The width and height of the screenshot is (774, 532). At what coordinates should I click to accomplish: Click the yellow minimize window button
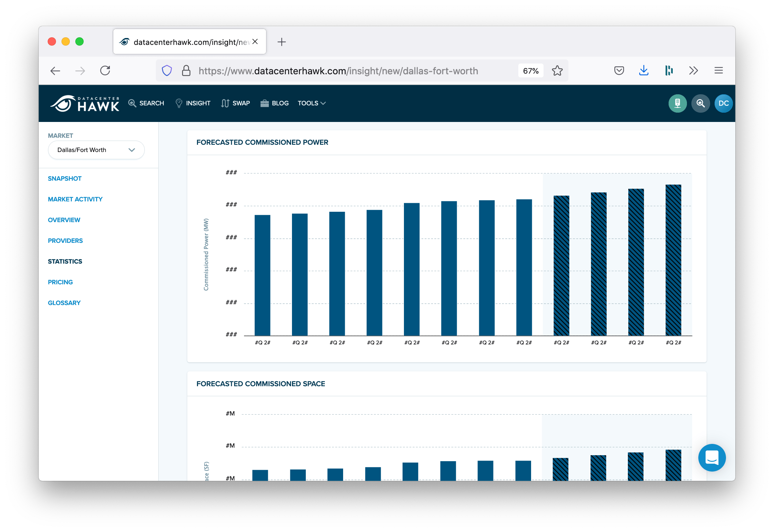(66, 42)
